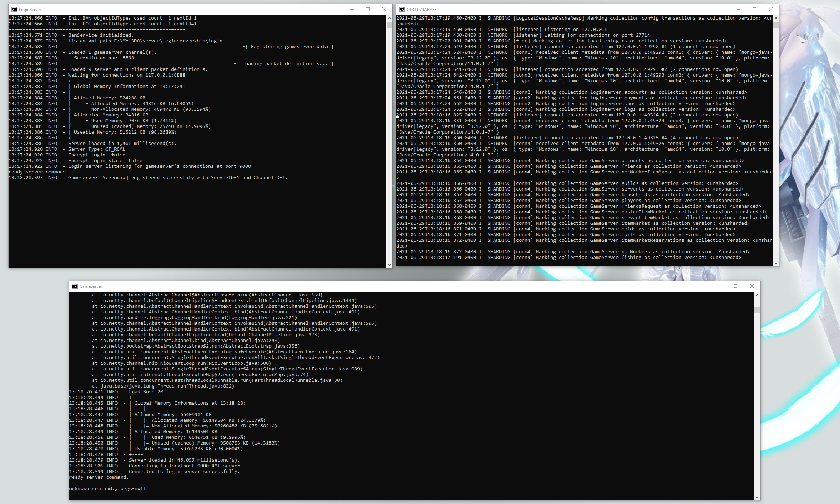Viewport: 840px width, 504px height.
Task: Maximize the GameServer console window
Action: point(736,286)
